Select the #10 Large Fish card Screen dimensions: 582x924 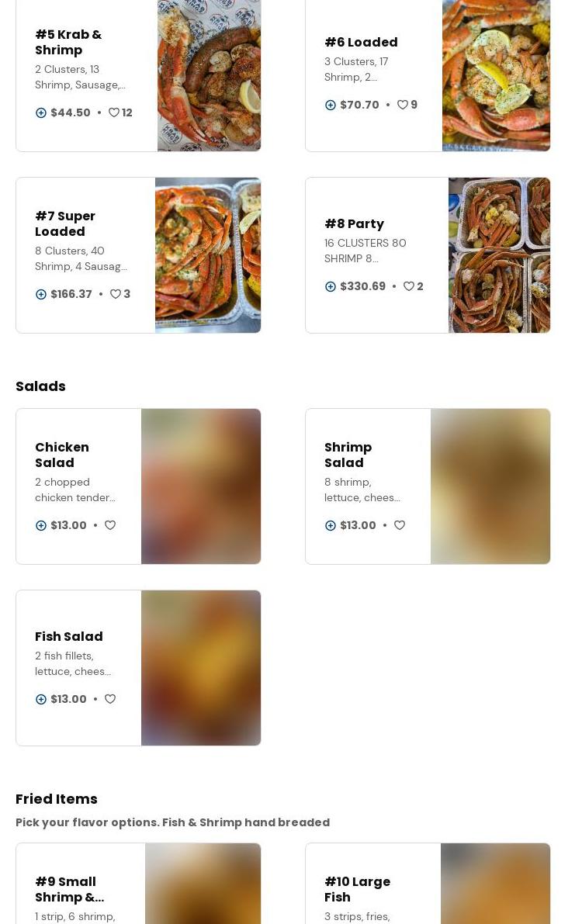coord(428,884)
